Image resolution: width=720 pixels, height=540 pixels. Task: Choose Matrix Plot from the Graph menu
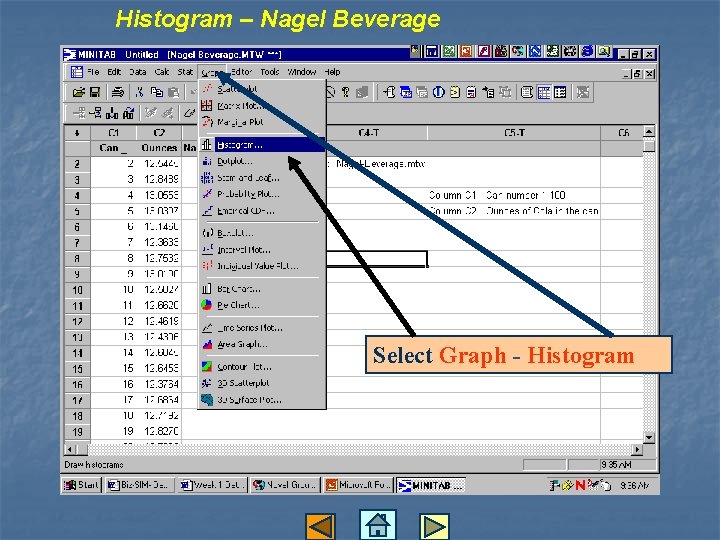(x=262, y=106)
